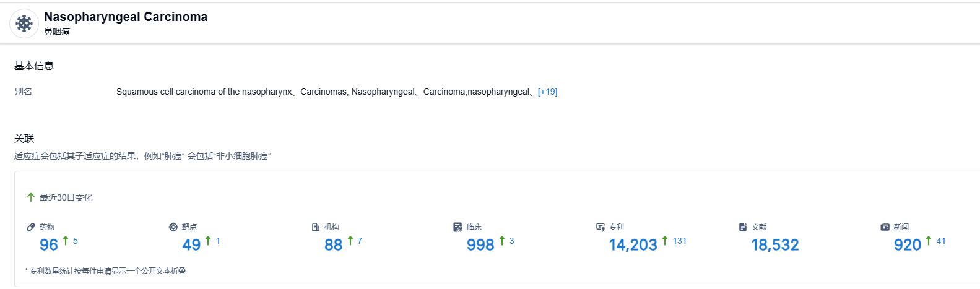Image resolution: width=980 pixels, height=289 pixels.
Task: Open the 18,532 literature count
Action: 775,245
